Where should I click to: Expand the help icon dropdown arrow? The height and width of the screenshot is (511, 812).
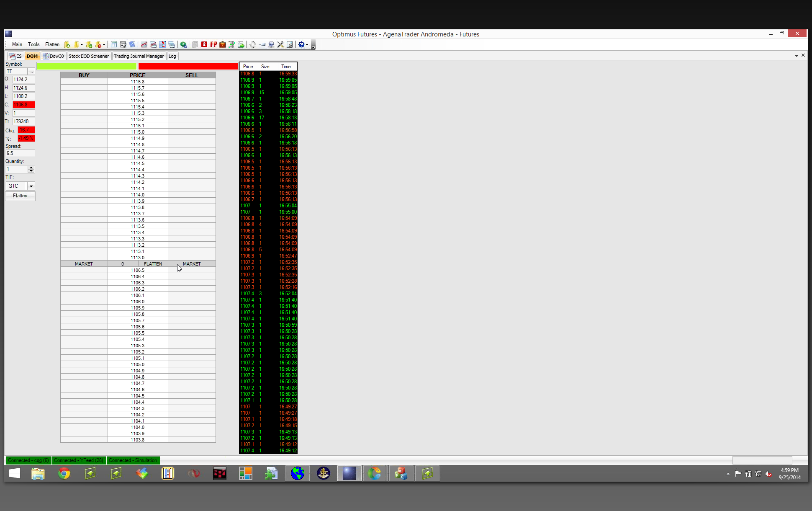[x=307, y=44]
